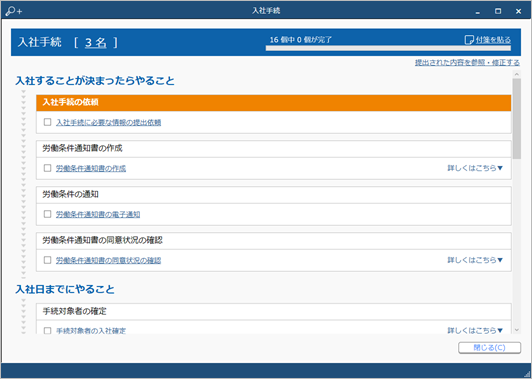This screenshot has height=379, width=532.
Task: Click the 入社日までにやること heading
Action: tap(65, 289)
